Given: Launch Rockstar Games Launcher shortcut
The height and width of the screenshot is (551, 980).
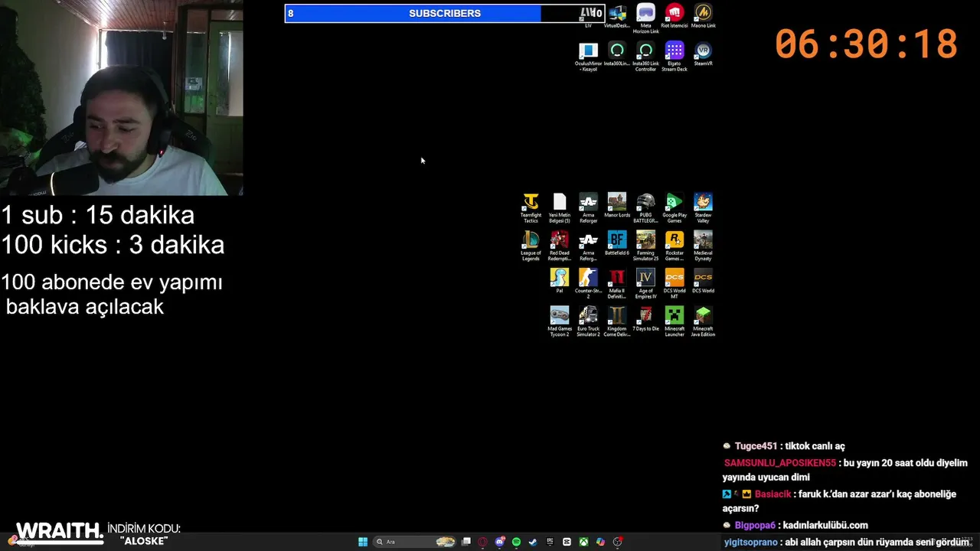Looking at the screenshot, I should [675, 246].
